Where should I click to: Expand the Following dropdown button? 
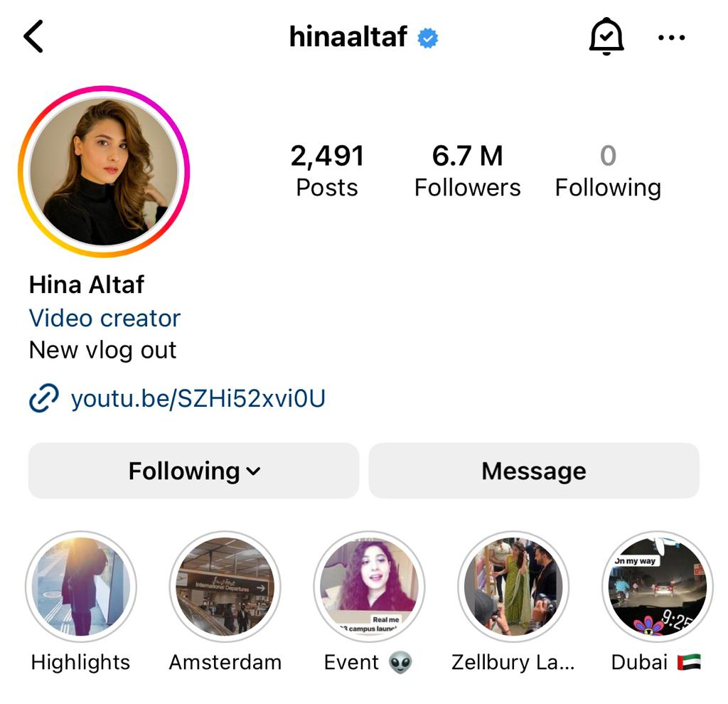[x=193, y=471]
